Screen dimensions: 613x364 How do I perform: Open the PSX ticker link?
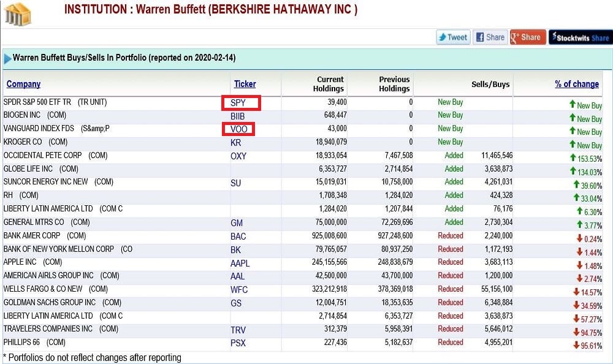tap(238, 343)
